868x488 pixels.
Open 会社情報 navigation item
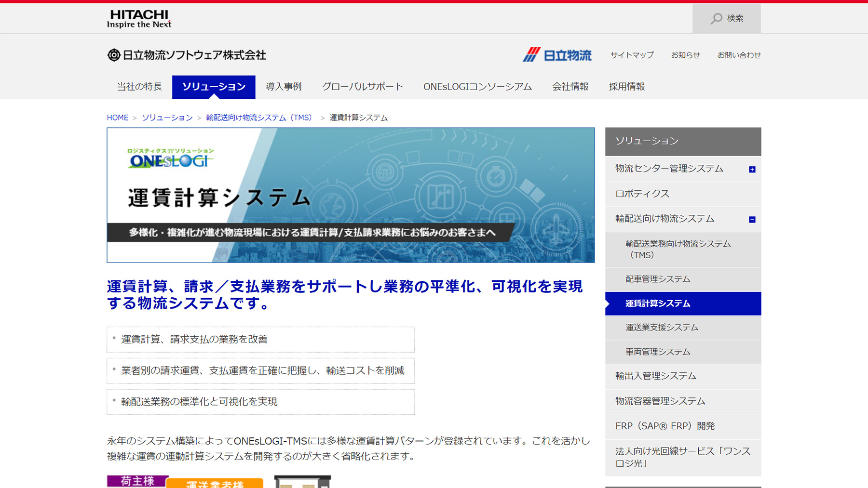pos(570,87)
